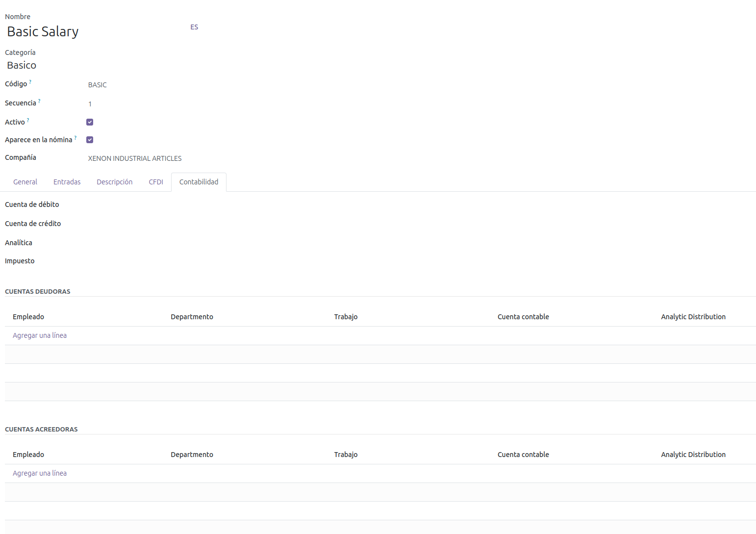
Task: Click the Contabilidad tab
Action: [x=199, y=182]
